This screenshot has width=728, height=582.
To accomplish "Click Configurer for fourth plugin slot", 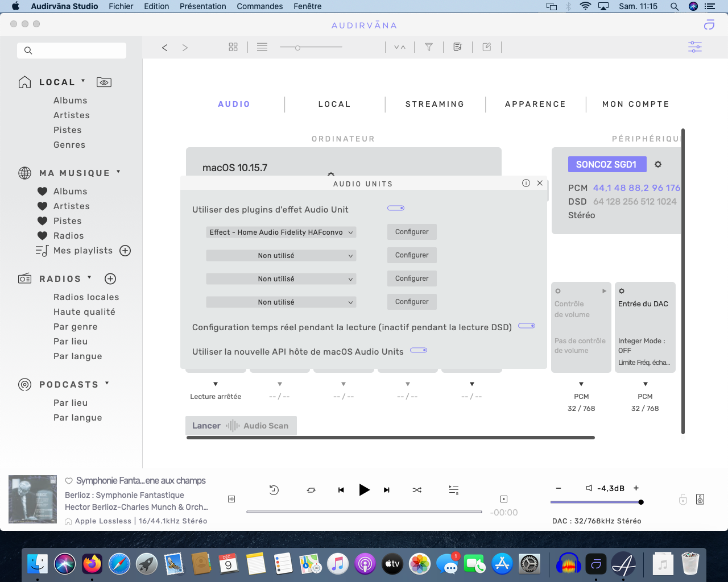I will point(412,302).
